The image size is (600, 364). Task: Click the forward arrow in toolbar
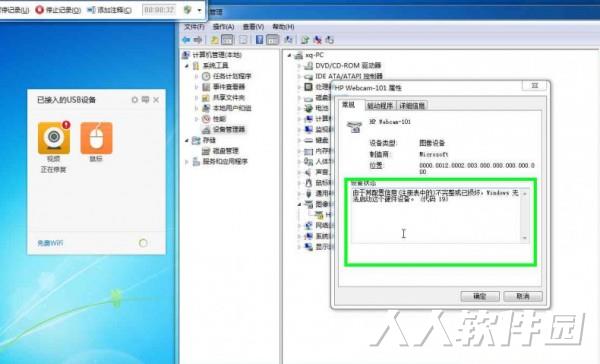198,40
